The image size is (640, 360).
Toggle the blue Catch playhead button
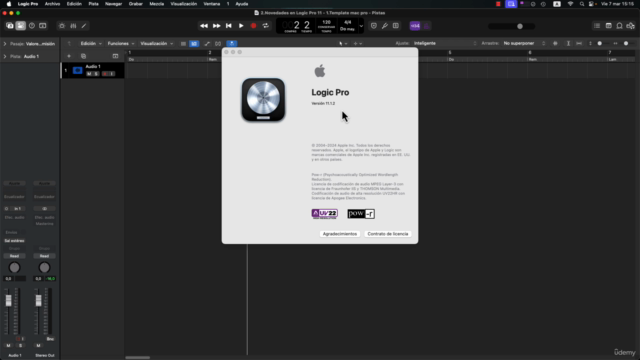click(231, 43)
